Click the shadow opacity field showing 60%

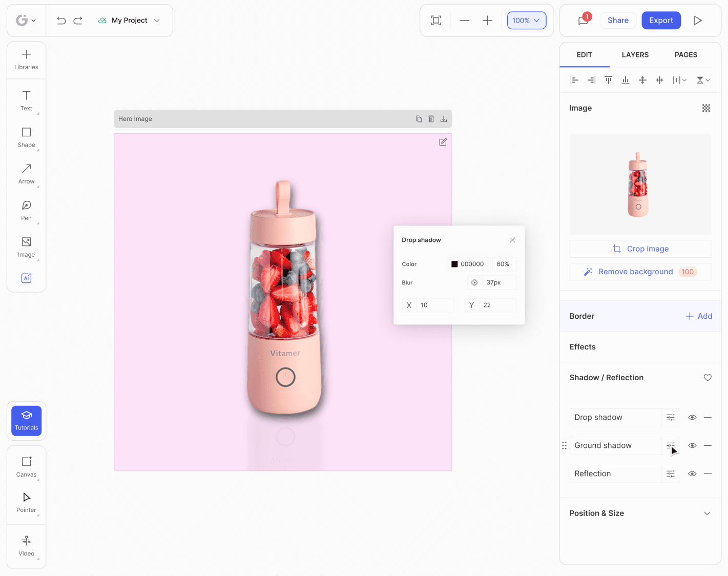pyautogui.click(x=504, y=264)
